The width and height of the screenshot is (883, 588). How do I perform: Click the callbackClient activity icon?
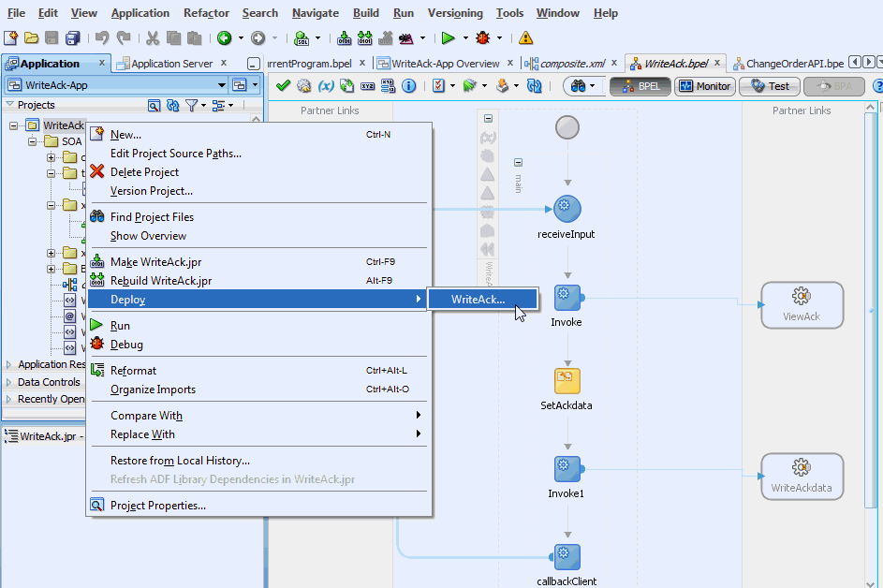pyautogui.click(x=566, y=557)
